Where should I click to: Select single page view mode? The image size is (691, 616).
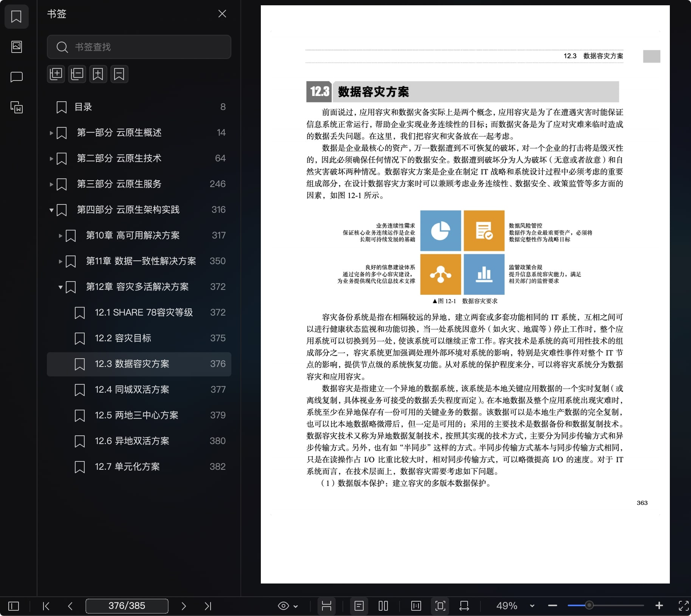coord(359,606)
